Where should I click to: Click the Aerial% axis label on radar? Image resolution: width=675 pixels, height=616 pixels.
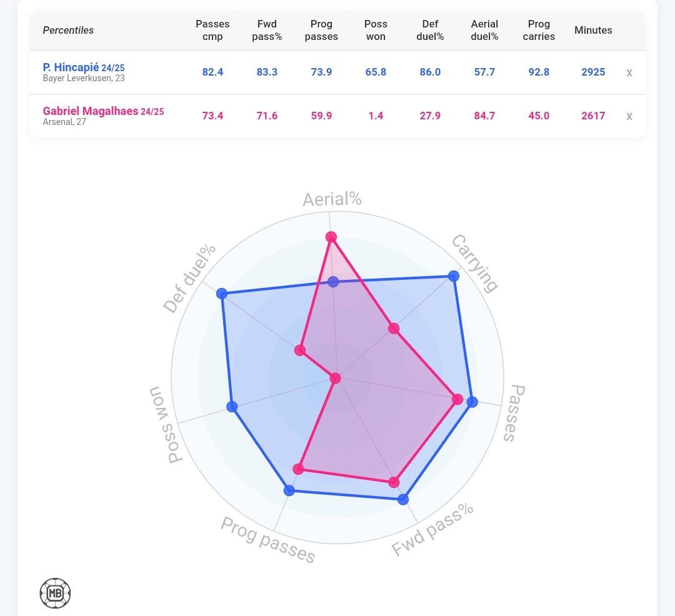[x=332, y=199]
